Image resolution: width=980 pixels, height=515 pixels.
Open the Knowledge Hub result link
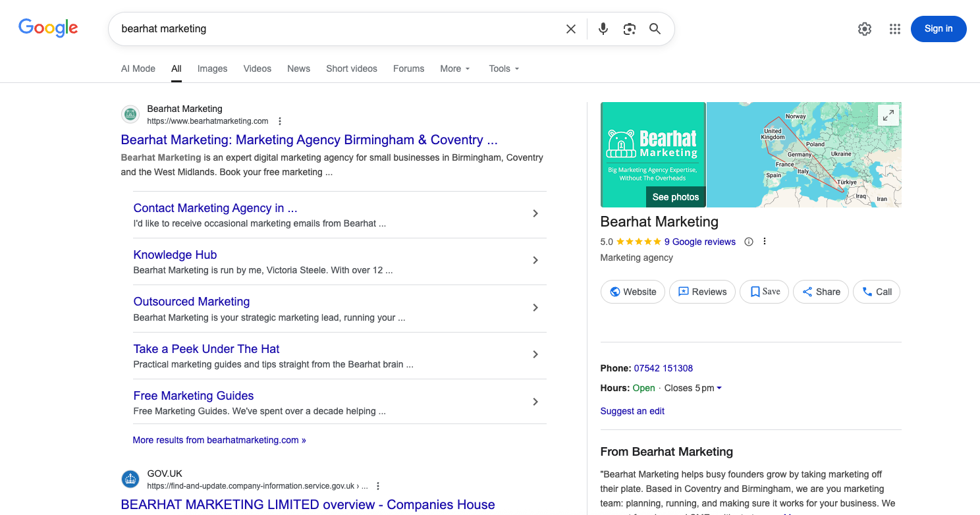tap(175, 255)
